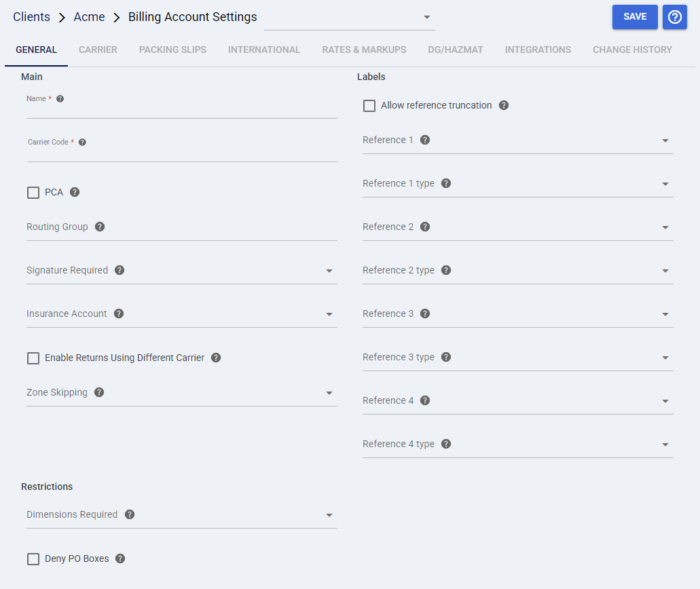The image size is (700, 589).
Task: Open Routing Group help tooltip icon
Action: (100, 227)
